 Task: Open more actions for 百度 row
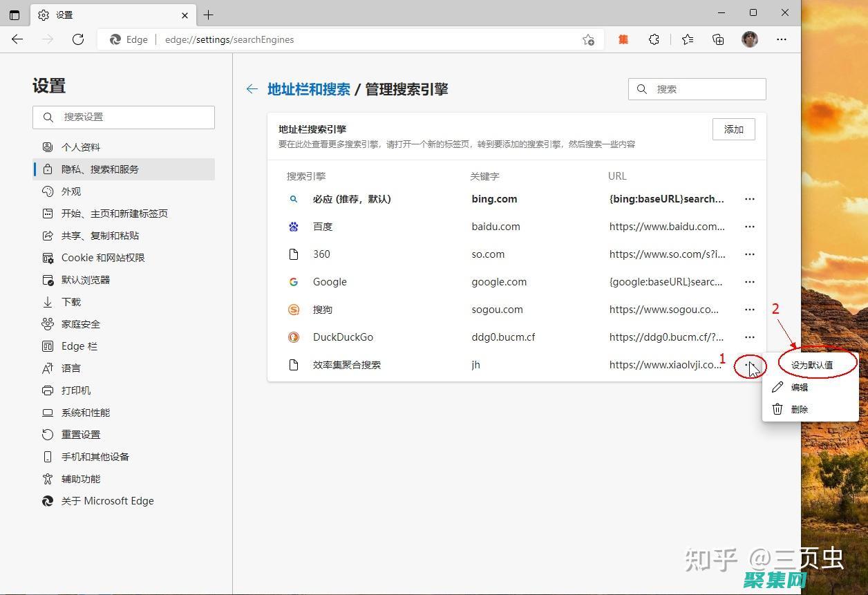point(750,227)
